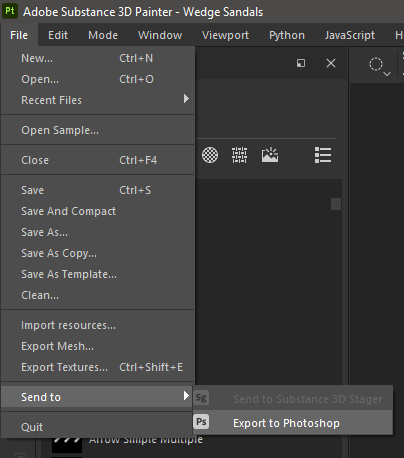Choose Open... from the File menu

pyautogui.click(x=98, y=79)
